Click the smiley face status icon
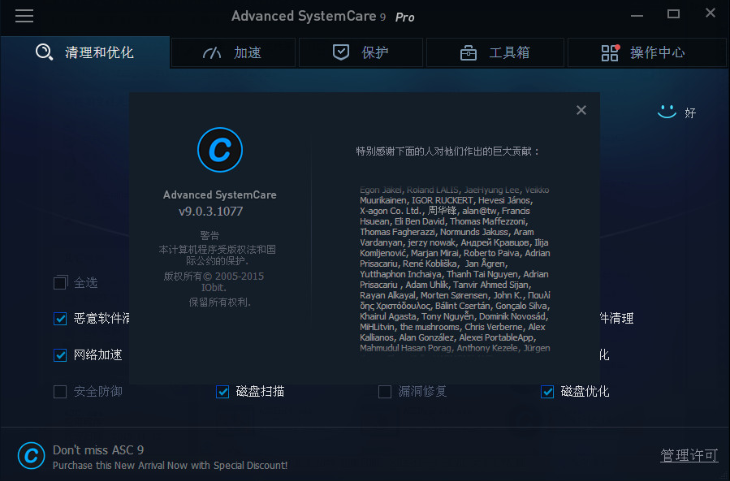 tap(667, 112)
